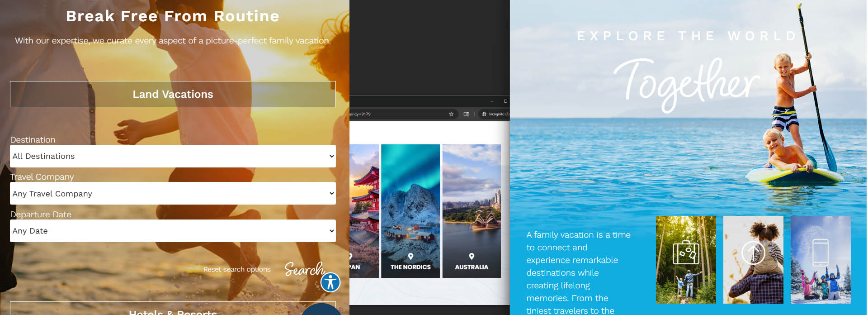Click the smartphone icon on the snow photo

click(821, 253)
